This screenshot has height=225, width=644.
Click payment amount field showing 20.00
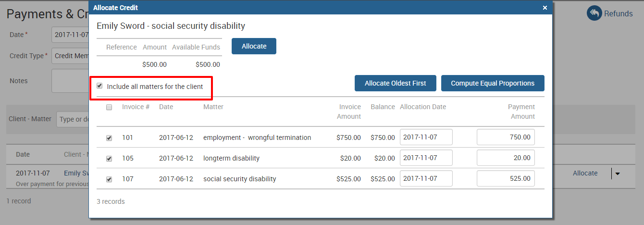[505, 158]
